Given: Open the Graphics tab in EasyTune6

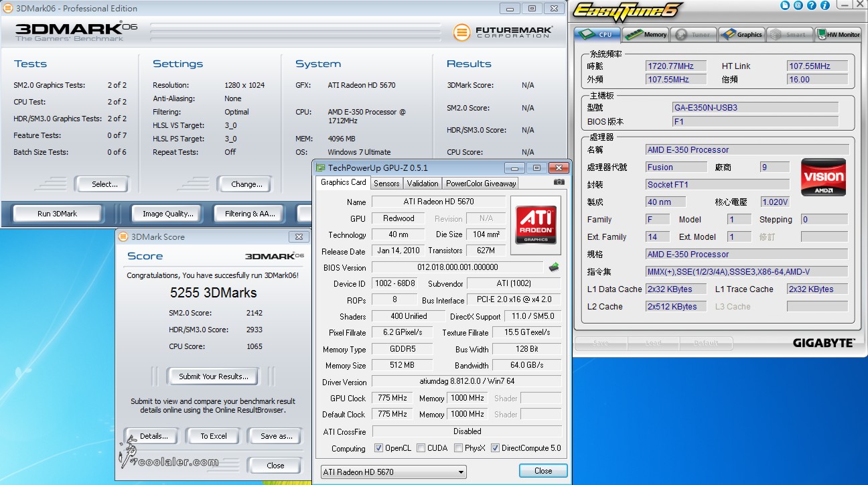Looking at the screenshot, I should (x=741, y=34).
